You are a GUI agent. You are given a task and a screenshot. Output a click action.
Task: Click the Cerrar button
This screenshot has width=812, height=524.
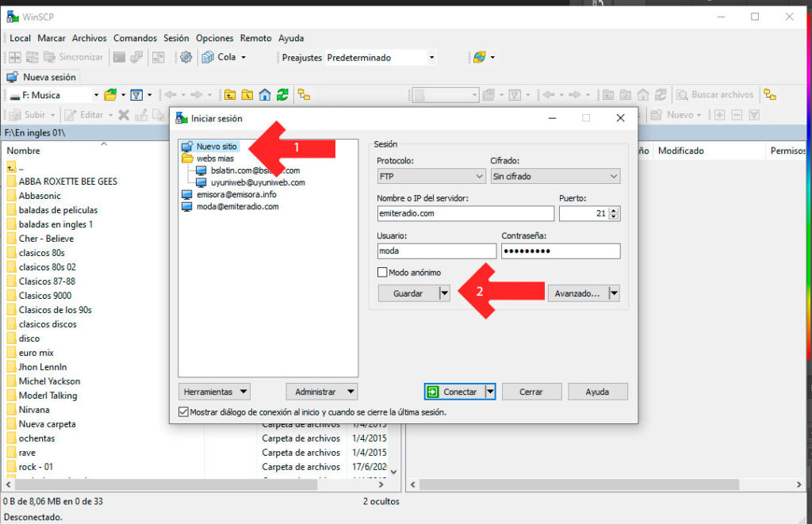click(x=531, y=392)
